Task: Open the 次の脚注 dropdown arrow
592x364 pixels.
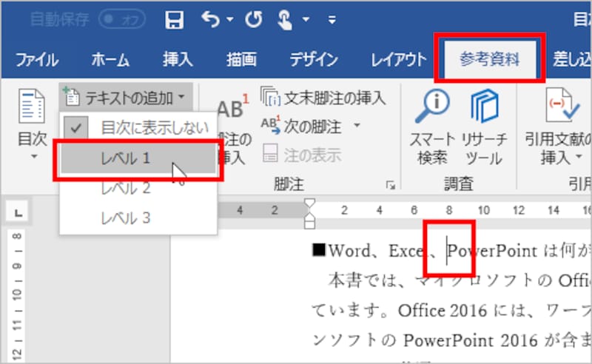Action: click(x=357, y=125)
